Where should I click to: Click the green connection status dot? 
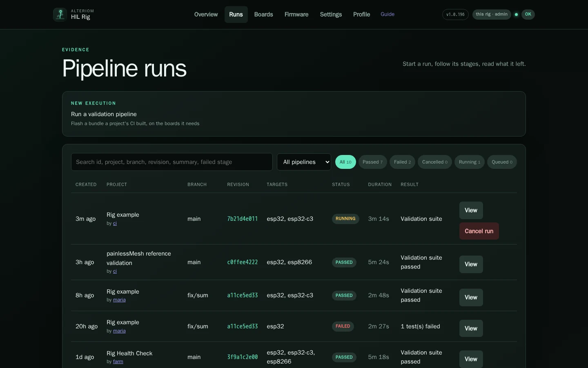(x=517, y=14)
